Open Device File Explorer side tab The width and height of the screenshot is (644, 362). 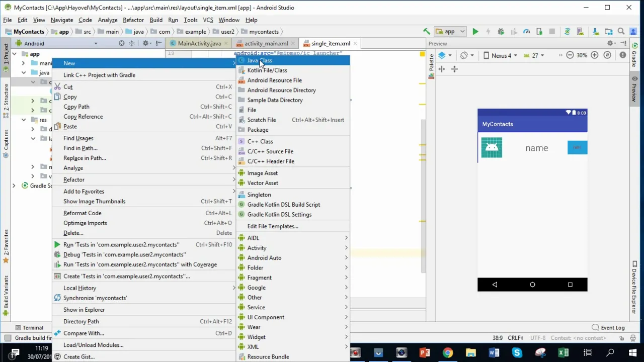pos(634,288)
